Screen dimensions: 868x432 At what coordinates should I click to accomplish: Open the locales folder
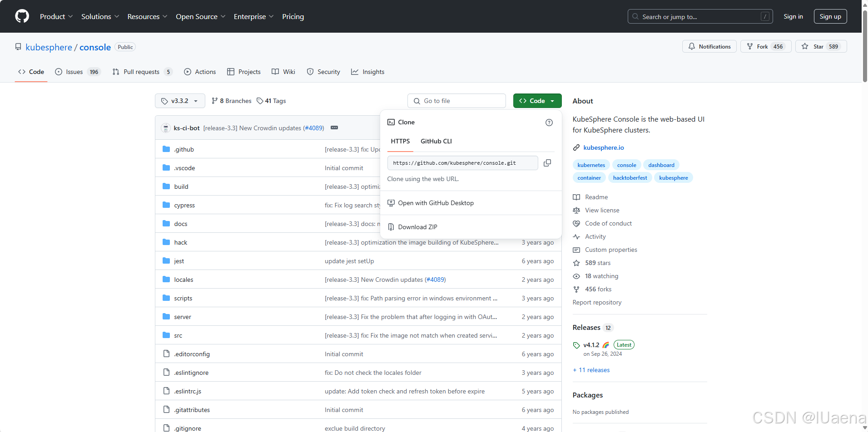pos(184,280)
